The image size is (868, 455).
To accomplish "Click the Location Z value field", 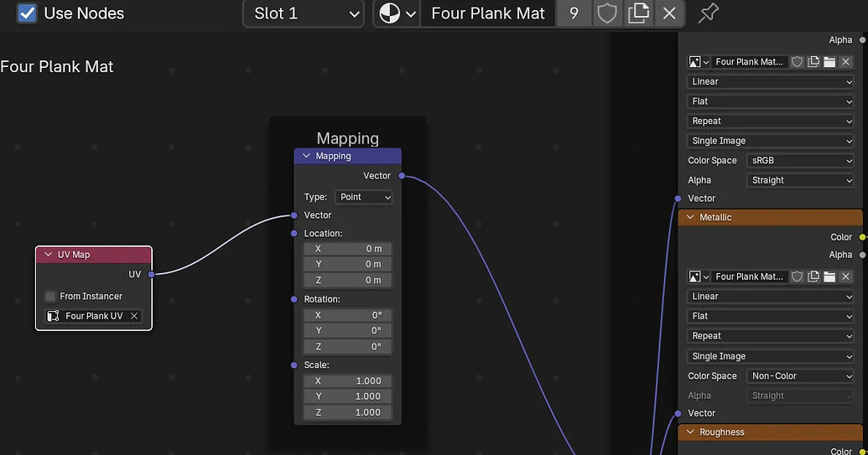I will (x=348, y=281).
